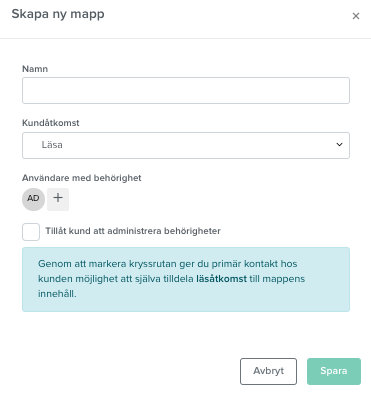
Task: Click the primär kontakt hos text
Action: tap(250, 264)
